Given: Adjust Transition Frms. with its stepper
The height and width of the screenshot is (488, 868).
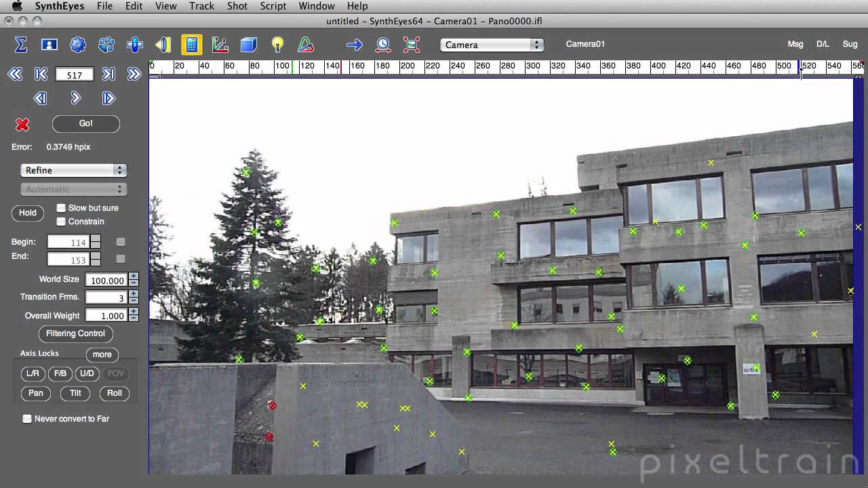Looking at the screenshot, I should [x=134, y=297].
